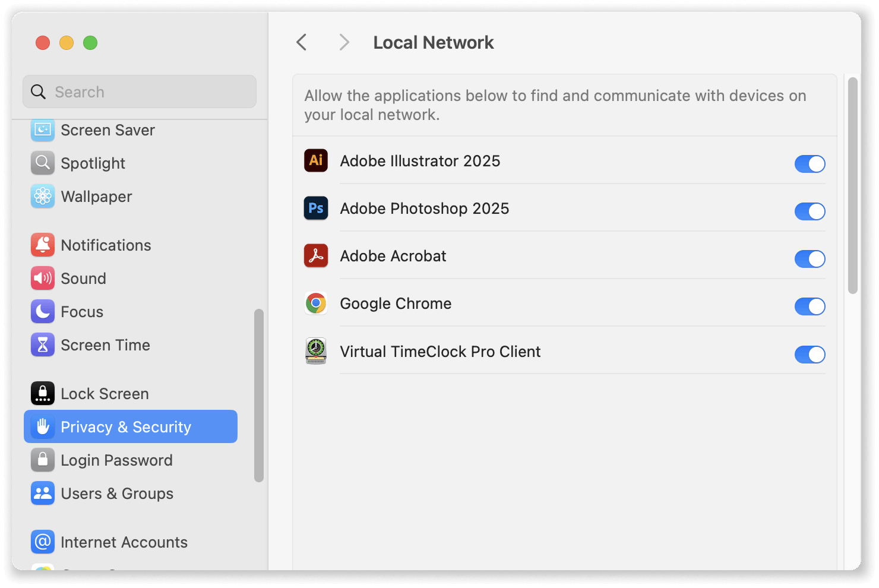Click the Spotlight magnifier icon

tap(43, 163)
